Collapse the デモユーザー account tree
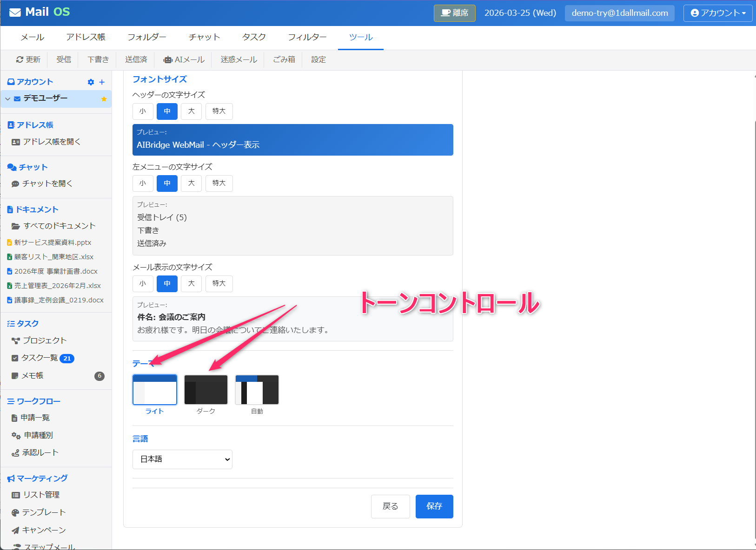The width and height of the screenshot is (756, 550). (x=7, y=99)
